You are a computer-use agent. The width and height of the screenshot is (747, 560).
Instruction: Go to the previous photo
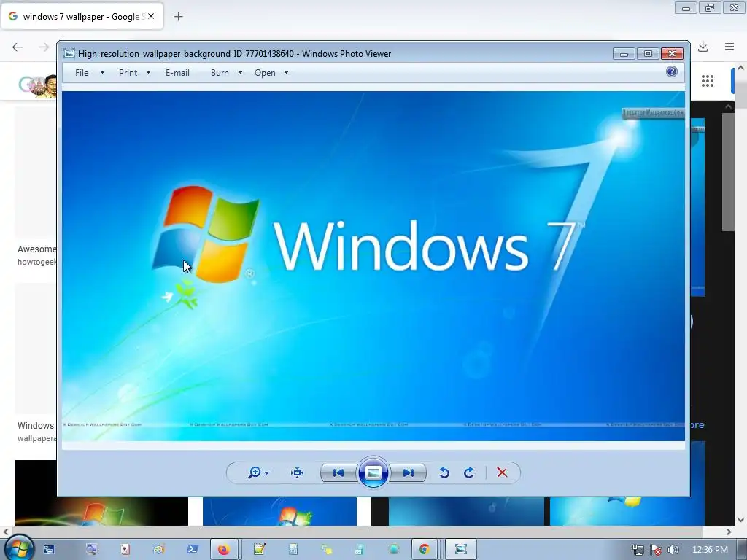[338, 472]
